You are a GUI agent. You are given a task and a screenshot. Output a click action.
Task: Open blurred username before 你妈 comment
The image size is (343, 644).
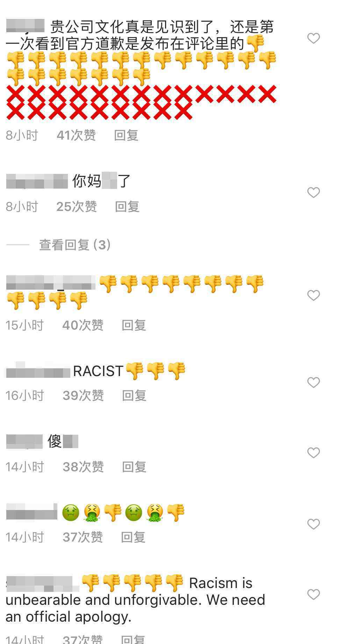tap(37, 181)
